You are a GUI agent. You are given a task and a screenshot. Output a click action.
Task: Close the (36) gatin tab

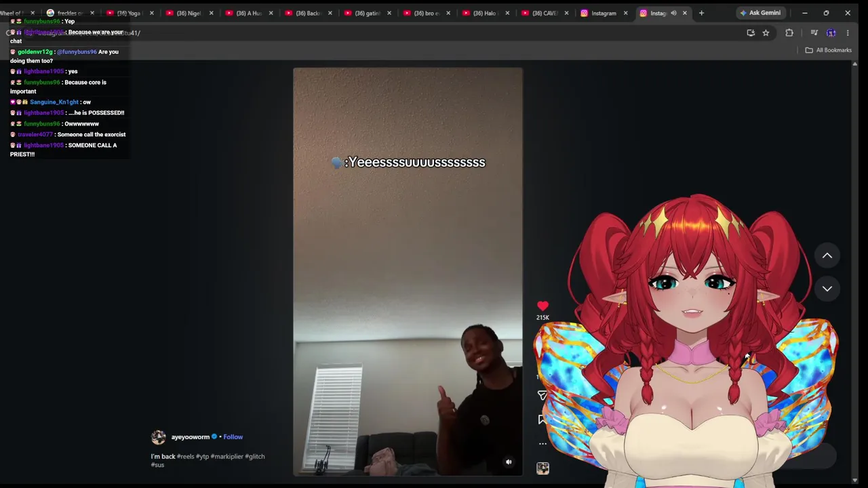click(389, 13)
